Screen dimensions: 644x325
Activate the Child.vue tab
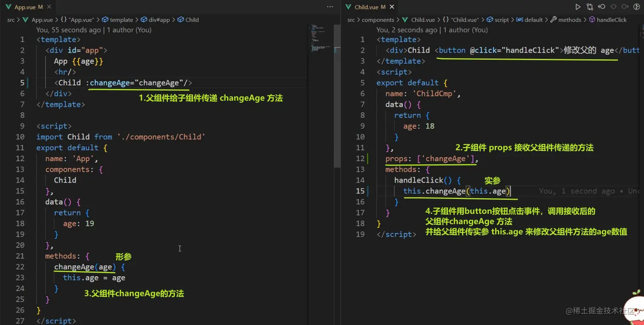click(370, 7)
